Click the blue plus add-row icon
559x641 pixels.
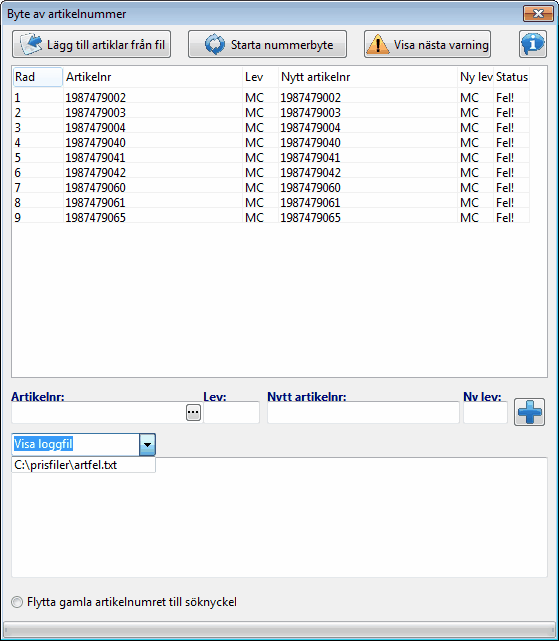(529, 412)
